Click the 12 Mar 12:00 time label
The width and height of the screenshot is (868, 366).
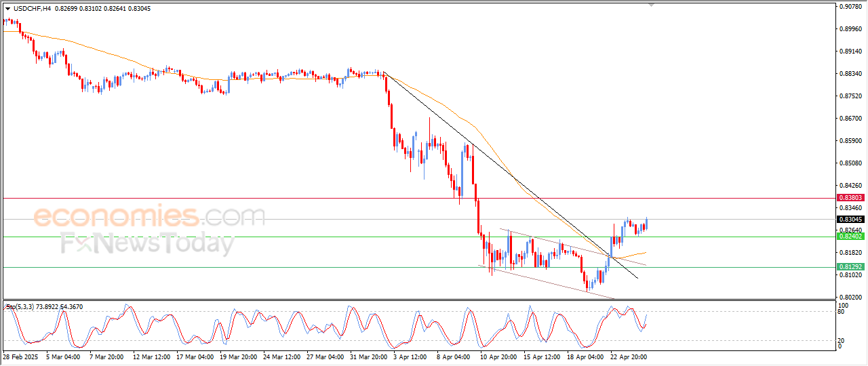(x=151, y=357)
